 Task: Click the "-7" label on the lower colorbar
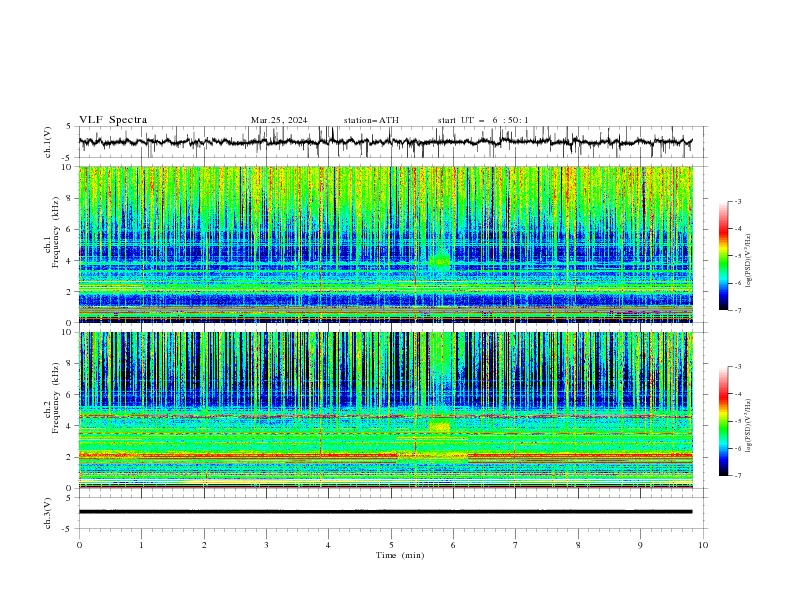(x=737, y=476)
